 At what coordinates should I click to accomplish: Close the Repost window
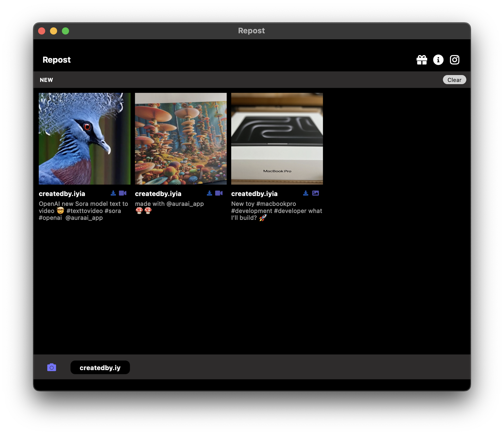[42, 31]
